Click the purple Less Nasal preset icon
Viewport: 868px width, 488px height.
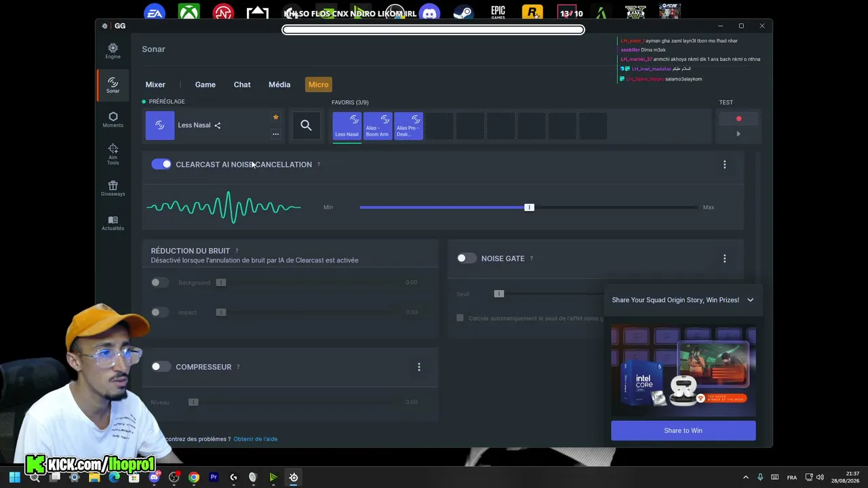tap(160, 125)
